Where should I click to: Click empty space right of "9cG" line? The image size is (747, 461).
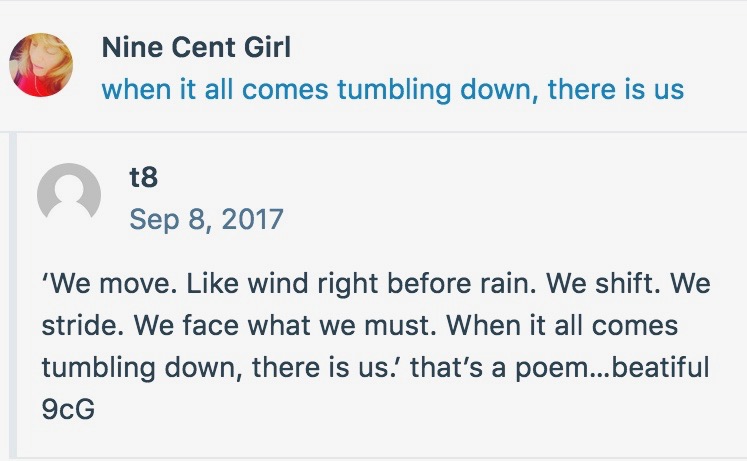coord(400,410)
